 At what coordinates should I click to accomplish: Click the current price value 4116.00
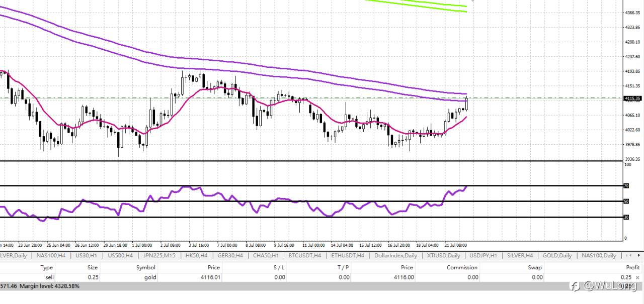click(x=403, y=277)
